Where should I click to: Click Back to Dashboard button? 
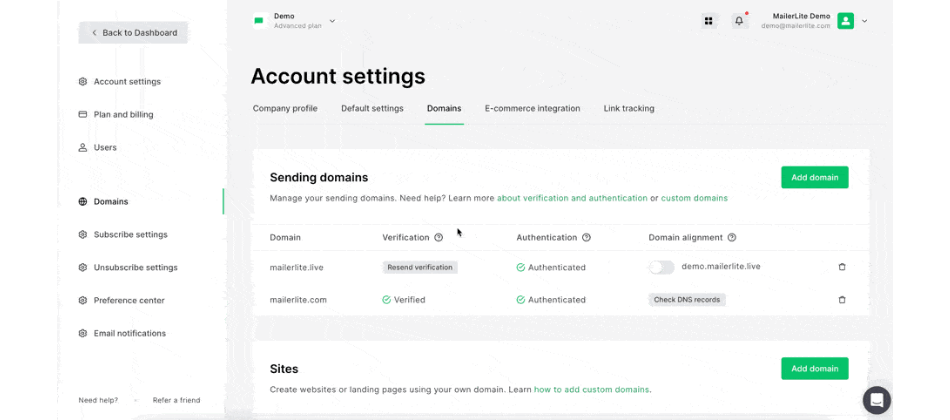[x=133, y=33]
